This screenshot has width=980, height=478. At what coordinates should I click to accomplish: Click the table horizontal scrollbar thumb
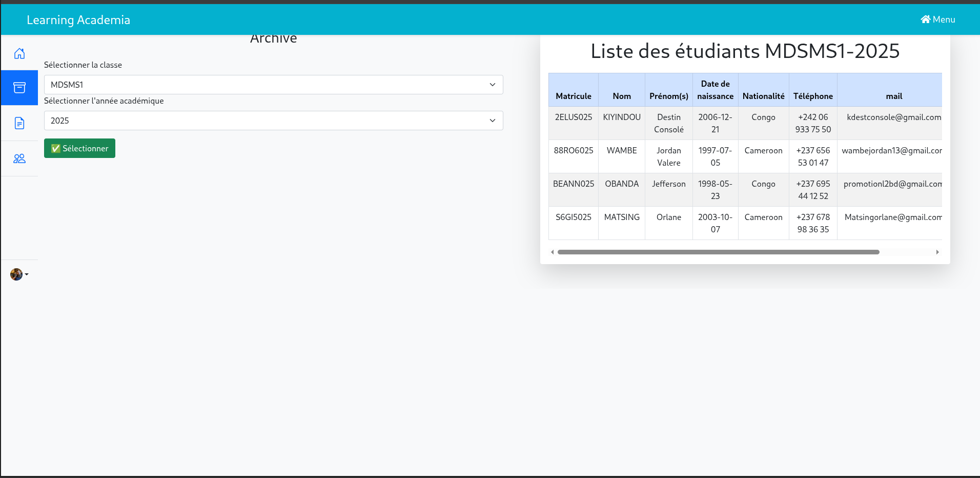718,252
